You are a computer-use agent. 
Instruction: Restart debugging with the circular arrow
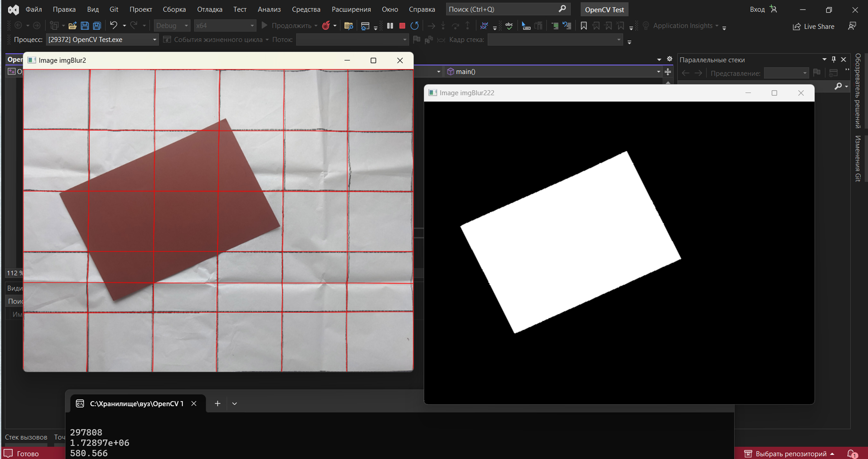click(415, 26)
